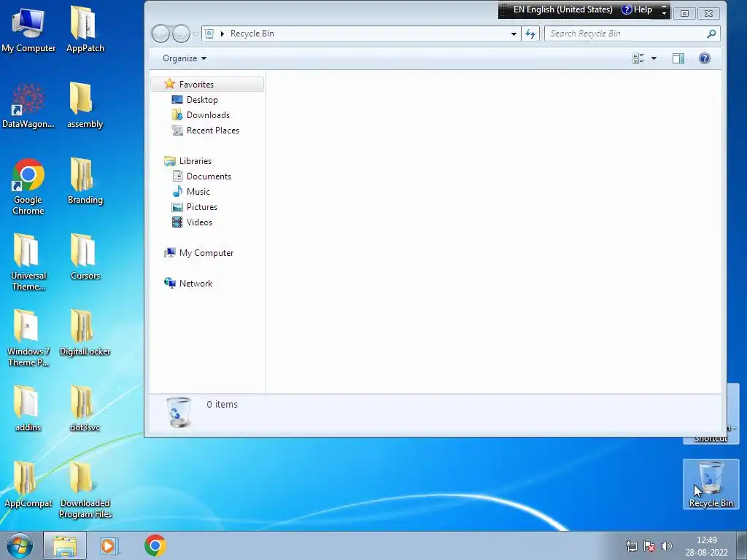
Task: Open the Action Center flag icon
Action: tap(649, 546)
